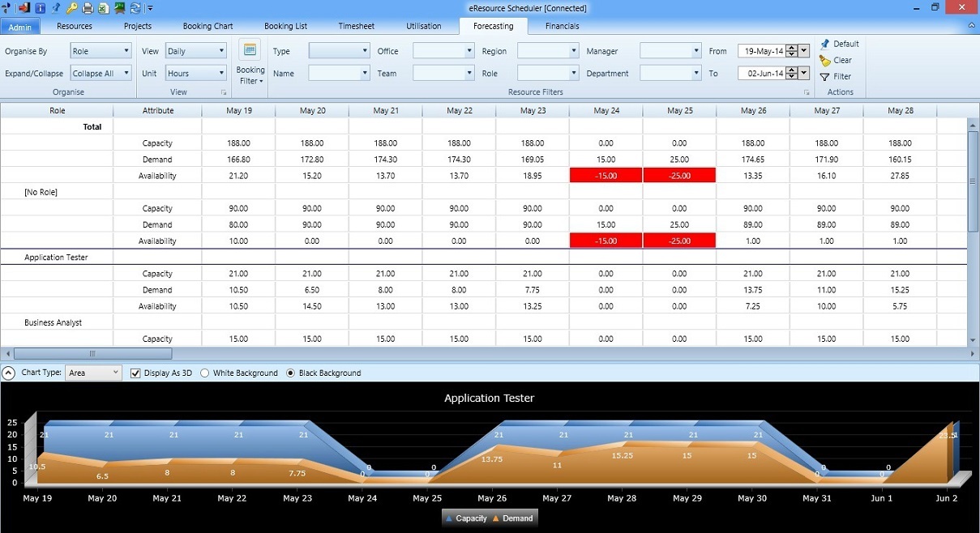Switch to the Utilisation tab

point(424,26)
